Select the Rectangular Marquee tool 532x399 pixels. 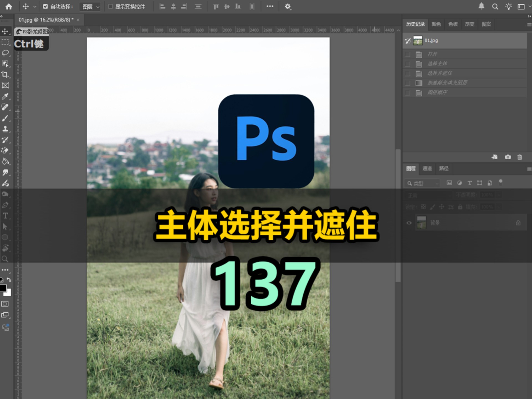click(x=5, y=42)
